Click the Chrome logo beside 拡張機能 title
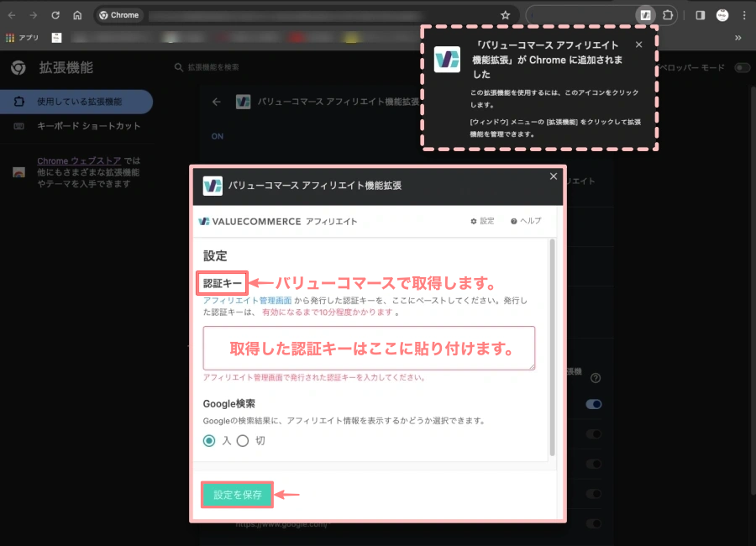756x546 pixels. (x=18, y=67)
